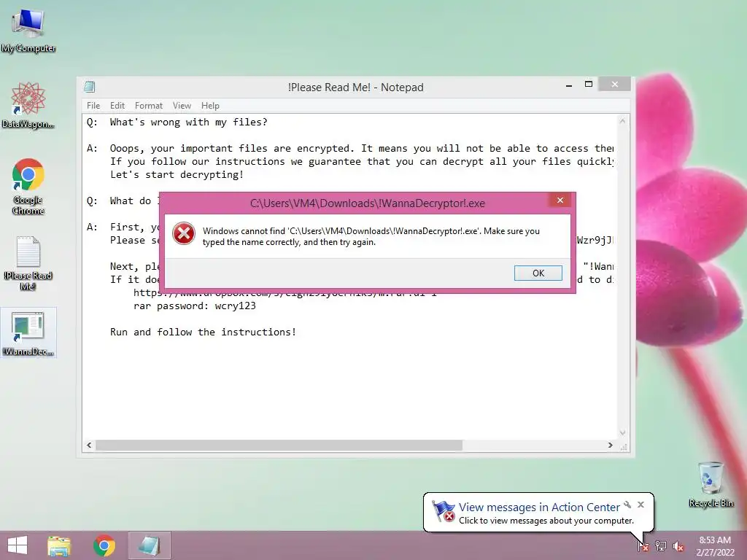Image resolution: width=747 pixels, height=560 pixels.
Task: Open the network tray icon
Action: 661,546
